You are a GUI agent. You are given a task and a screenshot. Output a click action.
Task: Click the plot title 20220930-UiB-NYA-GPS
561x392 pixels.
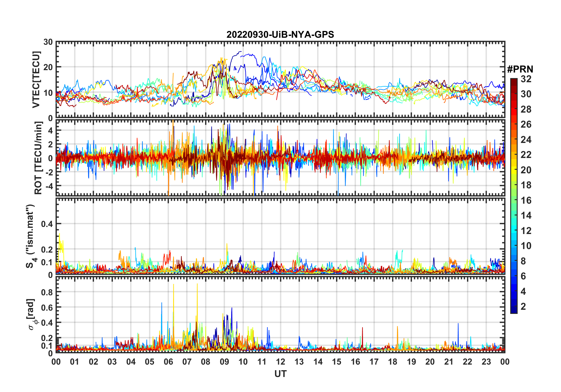click(280, 34)
